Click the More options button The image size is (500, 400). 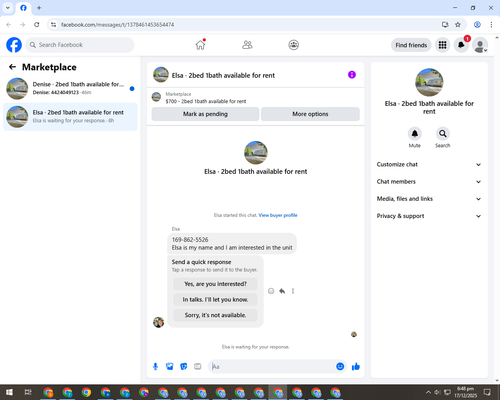[x=310, y=114]
